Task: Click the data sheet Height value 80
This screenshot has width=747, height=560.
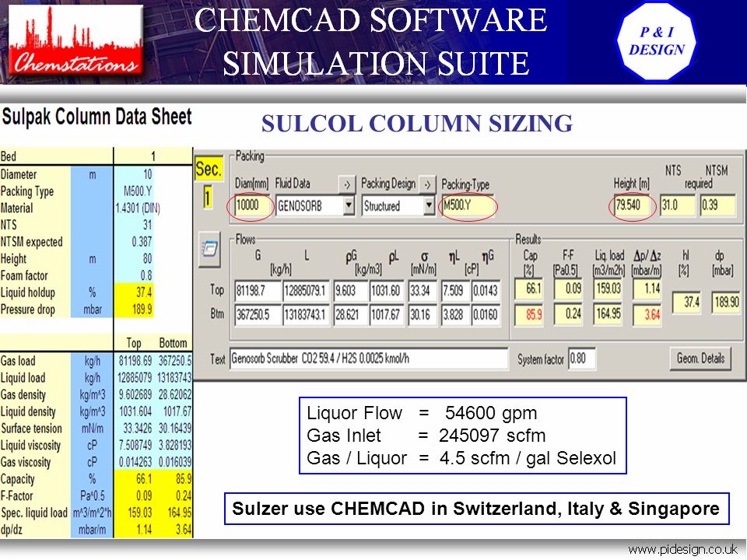Action: click(147, 258)
